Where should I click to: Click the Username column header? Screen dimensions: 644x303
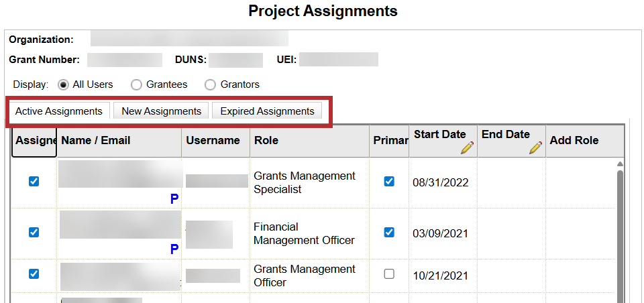coord(213,141)
